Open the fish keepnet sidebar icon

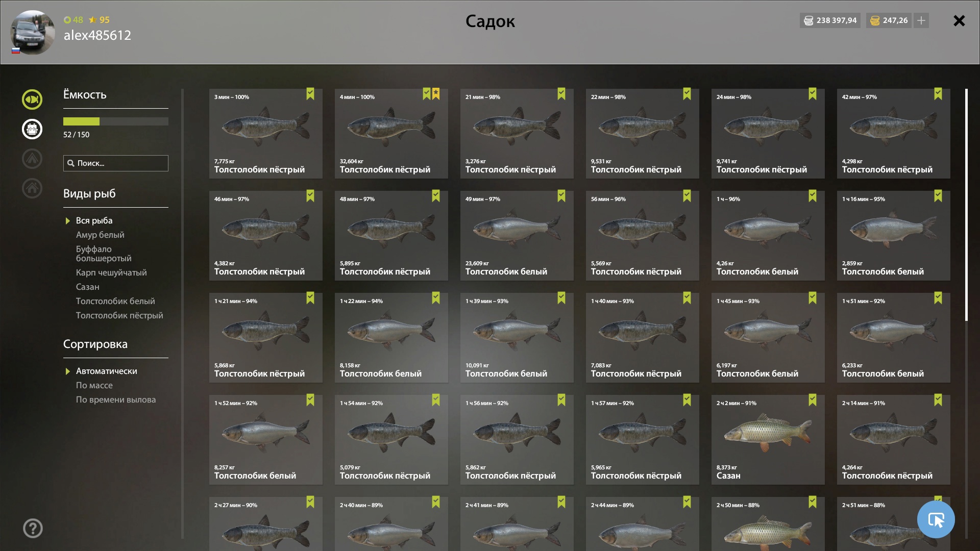click(x=32, y=99)
